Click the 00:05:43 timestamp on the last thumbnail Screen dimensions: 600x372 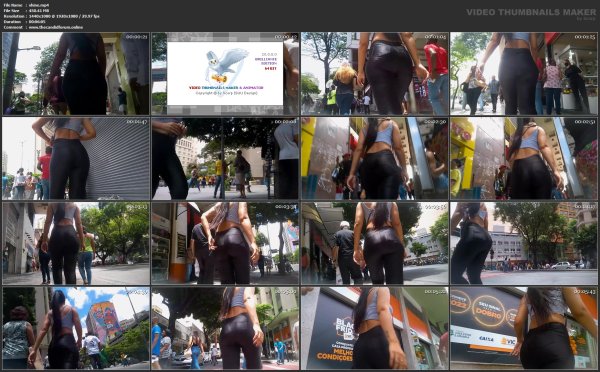(x=585, y=292)
